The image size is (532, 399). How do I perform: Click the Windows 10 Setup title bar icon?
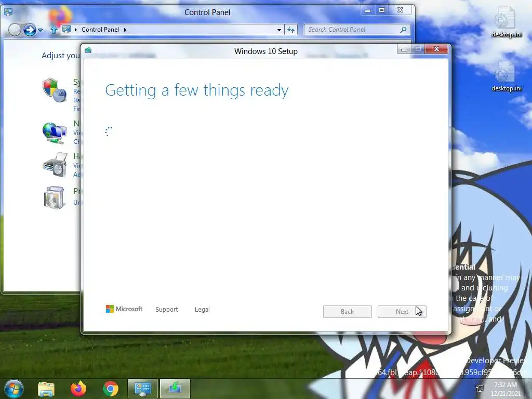(88, 50)
